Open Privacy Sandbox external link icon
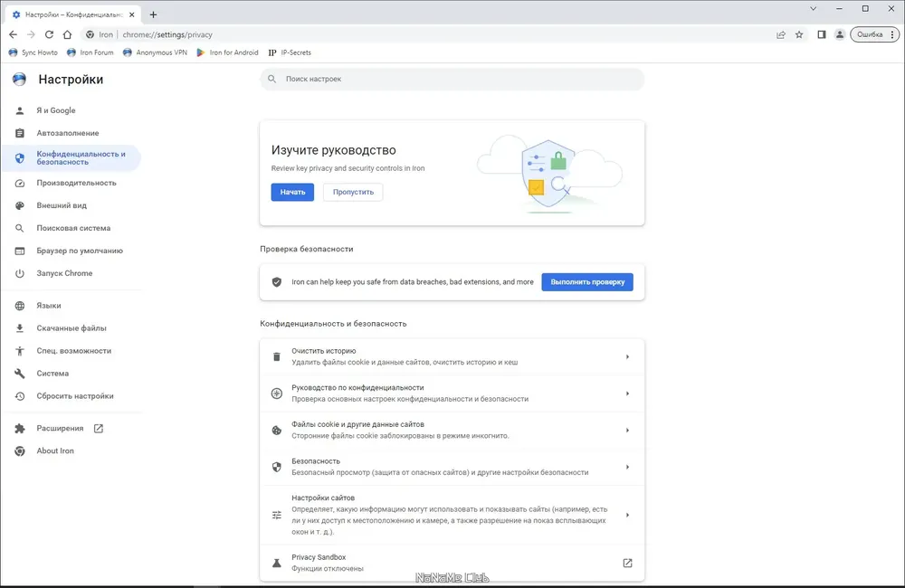This screenshot has height=588, width=905. (x=627, y=563)
